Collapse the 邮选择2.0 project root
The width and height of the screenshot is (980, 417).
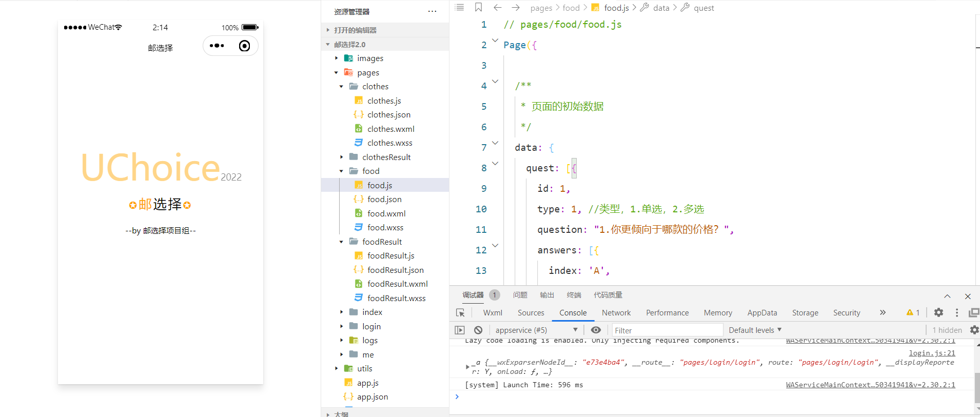(x=385, y=44)
